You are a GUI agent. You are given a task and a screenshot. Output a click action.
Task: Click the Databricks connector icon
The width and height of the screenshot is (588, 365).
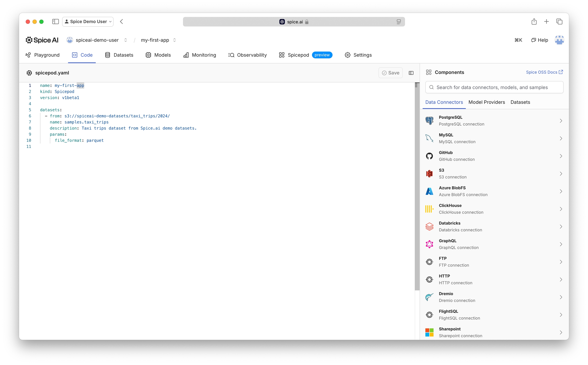tap(429, 226)
